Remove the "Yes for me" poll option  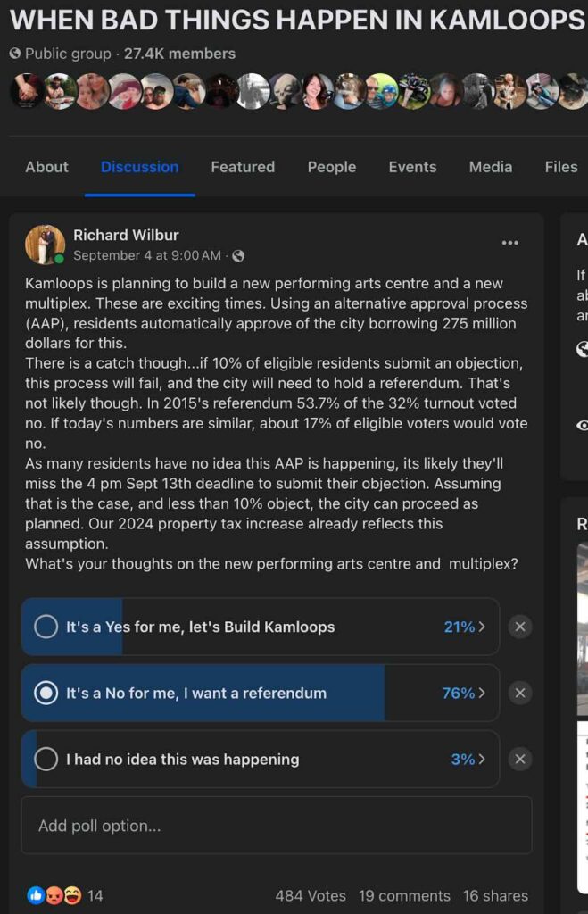pos(520,627)
